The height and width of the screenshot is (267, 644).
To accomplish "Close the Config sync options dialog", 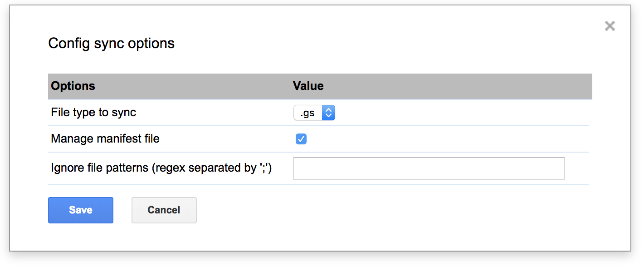I will (610, 26).
